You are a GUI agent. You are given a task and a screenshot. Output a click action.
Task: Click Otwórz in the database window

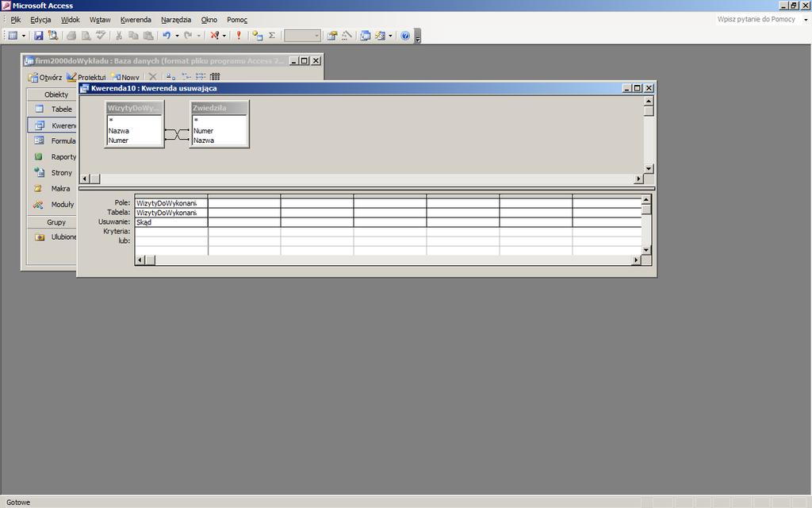45,77
